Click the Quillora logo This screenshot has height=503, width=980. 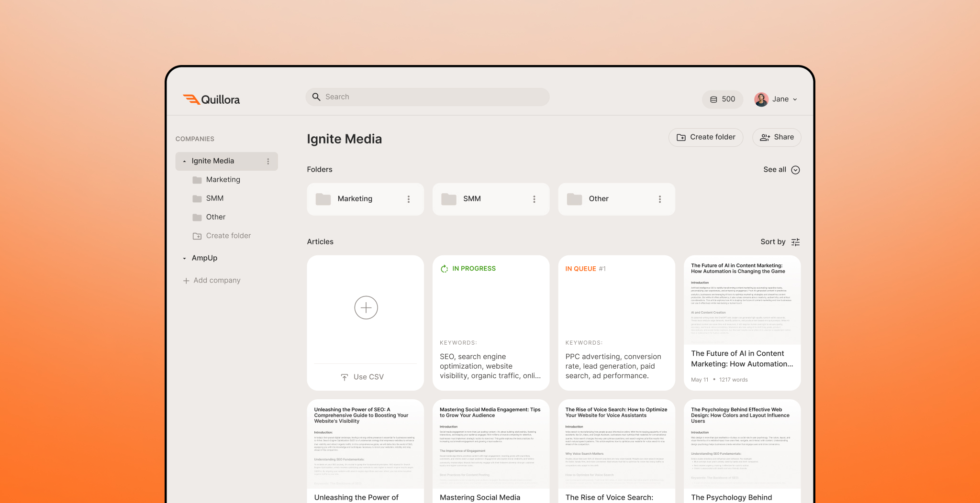[x=211, y=99]
